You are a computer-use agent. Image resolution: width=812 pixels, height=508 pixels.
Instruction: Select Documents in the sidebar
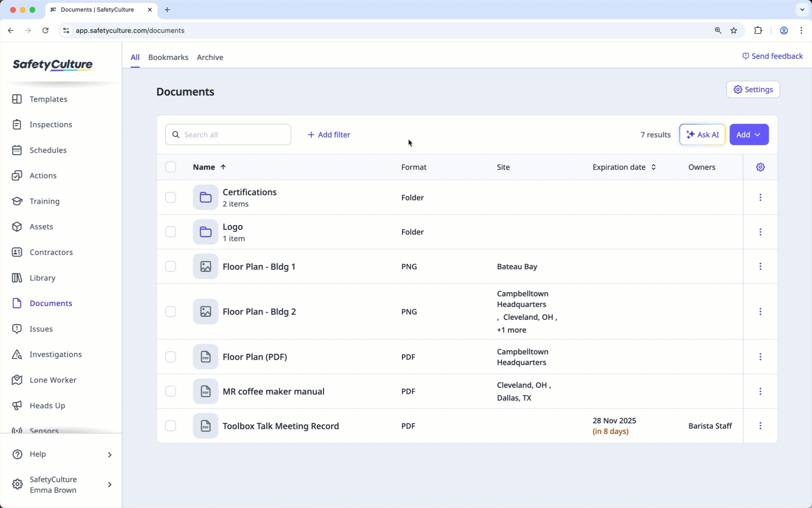click(50, 303)
